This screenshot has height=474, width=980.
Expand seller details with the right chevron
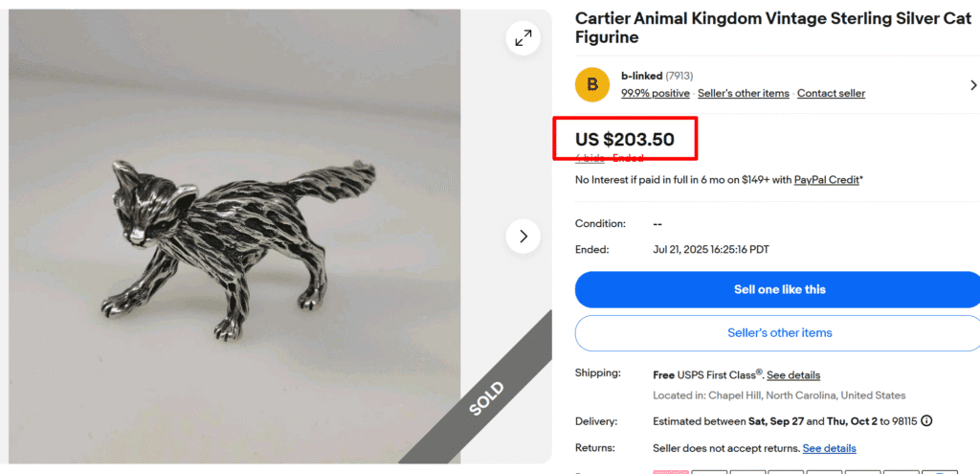click(x=972, y=85)
